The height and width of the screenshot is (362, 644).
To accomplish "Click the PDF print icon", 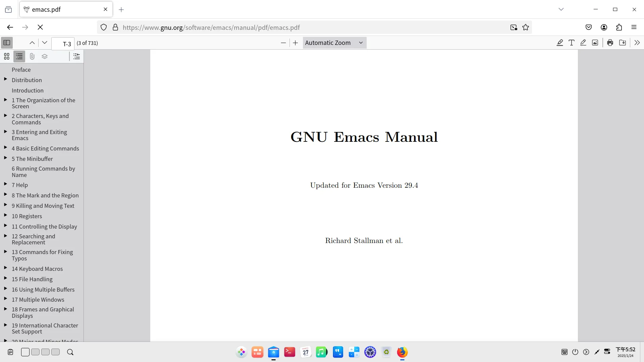I will point(610,43).
